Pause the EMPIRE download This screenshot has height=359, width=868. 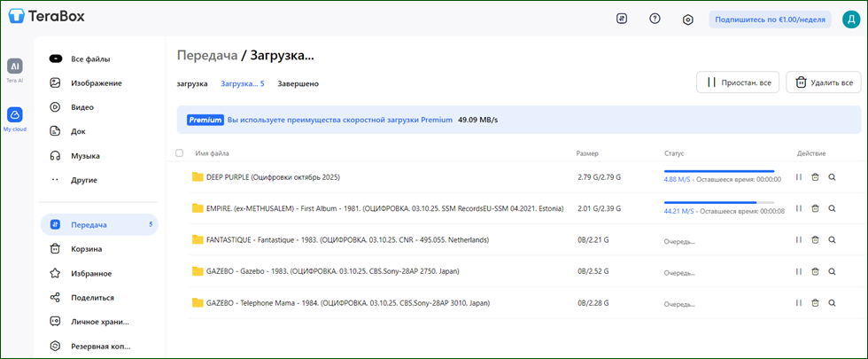point(798,208)
